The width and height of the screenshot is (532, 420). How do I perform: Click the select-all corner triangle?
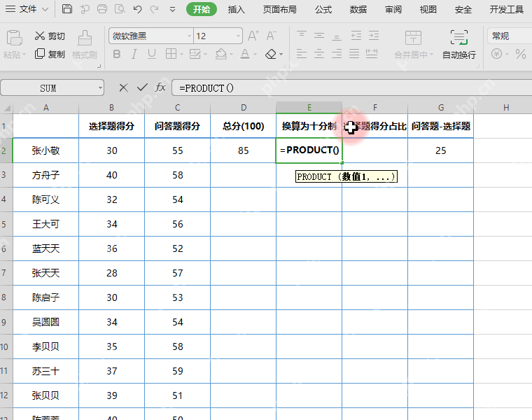[x=6, y=108]
